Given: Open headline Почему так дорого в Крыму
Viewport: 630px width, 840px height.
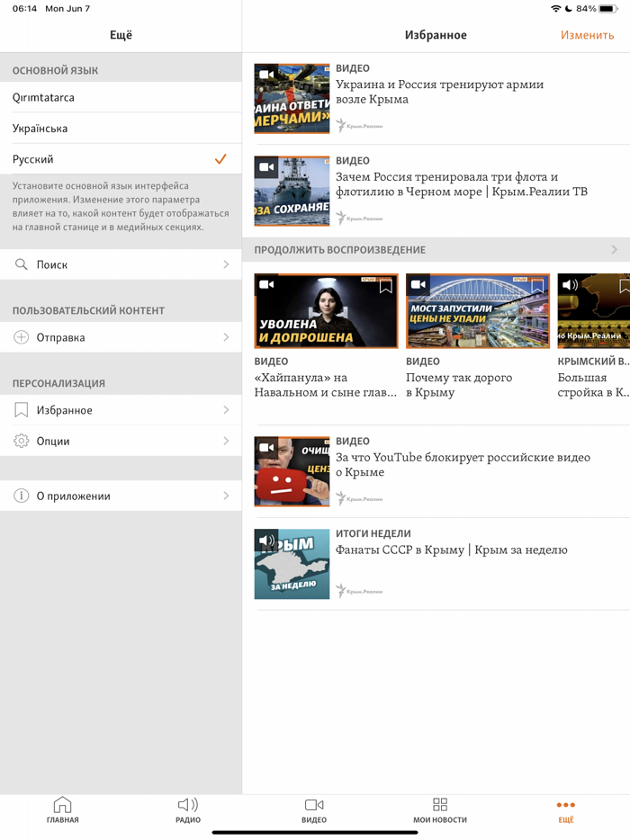Looking at the screenshot, I should point(459,385).
